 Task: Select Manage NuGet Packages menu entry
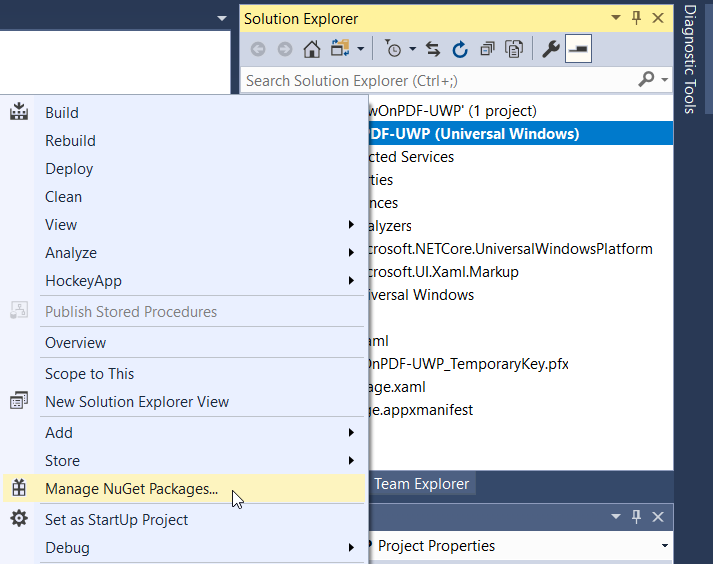131,488
